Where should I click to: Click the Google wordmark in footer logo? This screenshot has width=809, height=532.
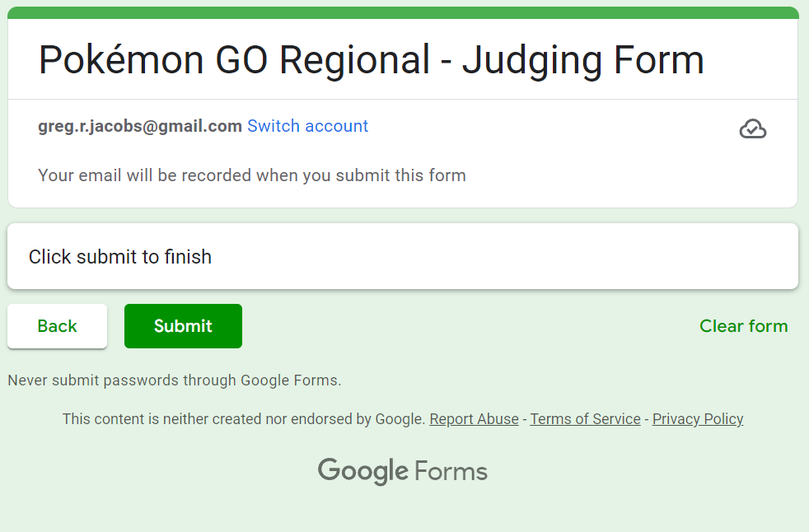click(362, 471)
